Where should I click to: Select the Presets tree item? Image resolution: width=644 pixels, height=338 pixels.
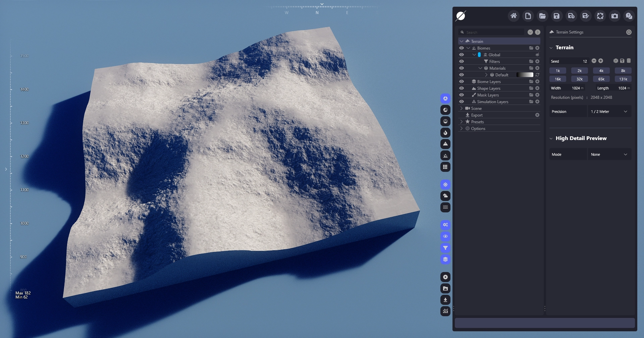(477, 122)
